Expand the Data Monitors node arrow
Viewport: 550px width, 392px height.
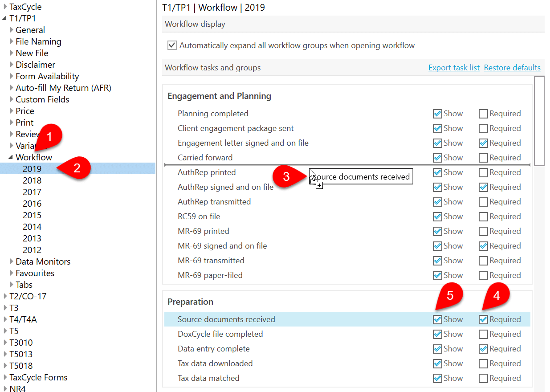12,262
